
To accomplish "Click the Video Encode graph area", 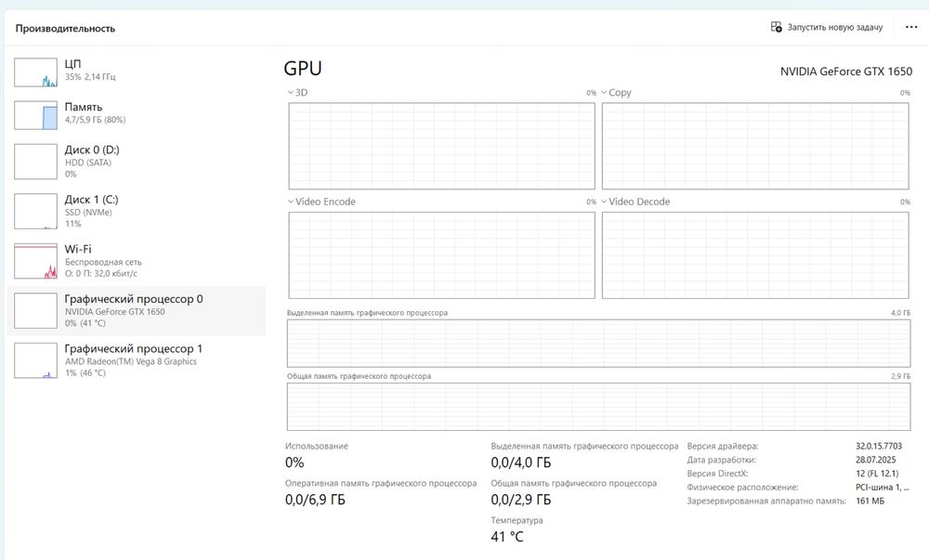I will coord(441,255).
